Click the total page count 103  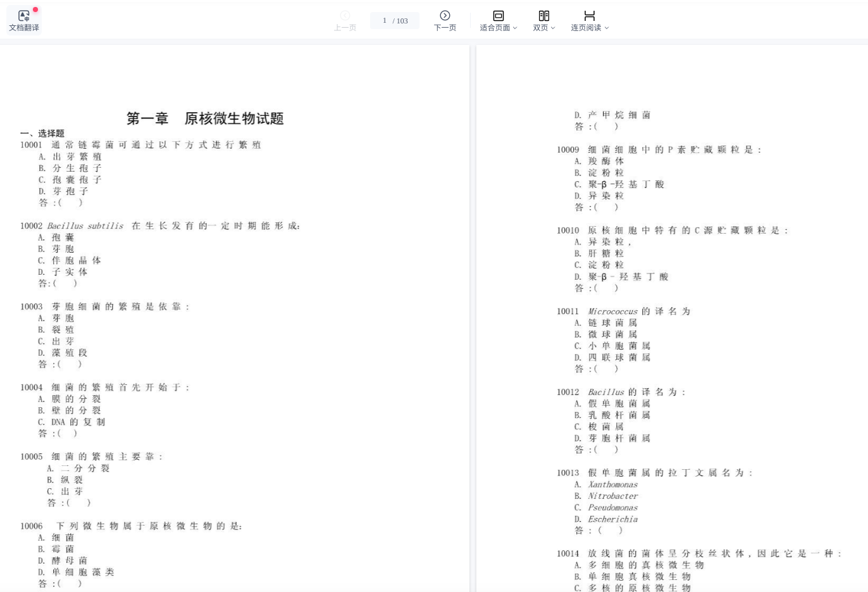(x=402, y=21)
